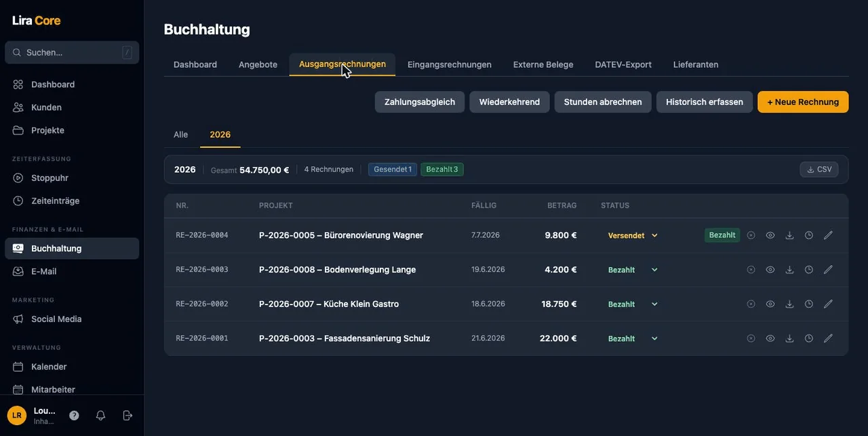Cancel invoice RE-2026-0001 via circle-x icon
The width and height of the screenshot is (868, 436).
pos(751,338)
